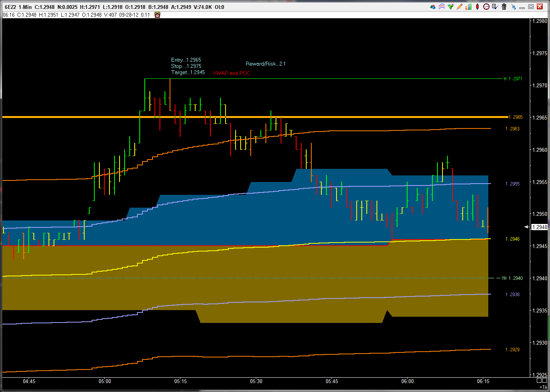
Task: Click the 'YH 1.2940' yesterday high label
Action: click(x=512, y=278)
